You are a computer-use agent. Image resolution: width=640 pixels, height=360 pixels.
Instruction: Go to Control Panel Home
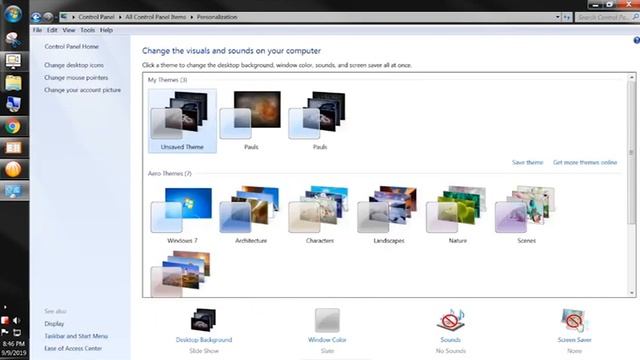[x=71, y=47]
